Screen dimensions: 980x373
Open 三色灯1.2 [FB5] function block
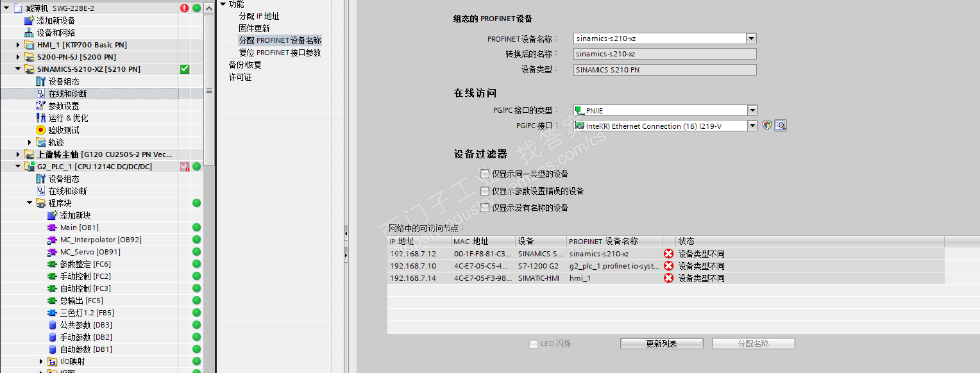pyautogui.click(x=87, y=313)
